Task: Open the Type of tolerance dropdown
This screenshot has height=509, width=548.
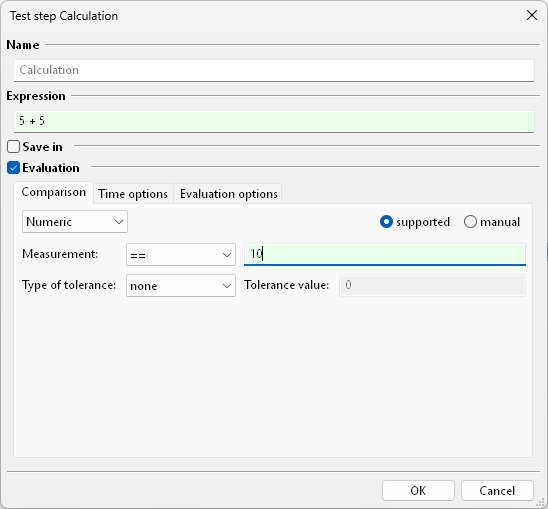Action: pyautogui.click(x=181, y=286)
